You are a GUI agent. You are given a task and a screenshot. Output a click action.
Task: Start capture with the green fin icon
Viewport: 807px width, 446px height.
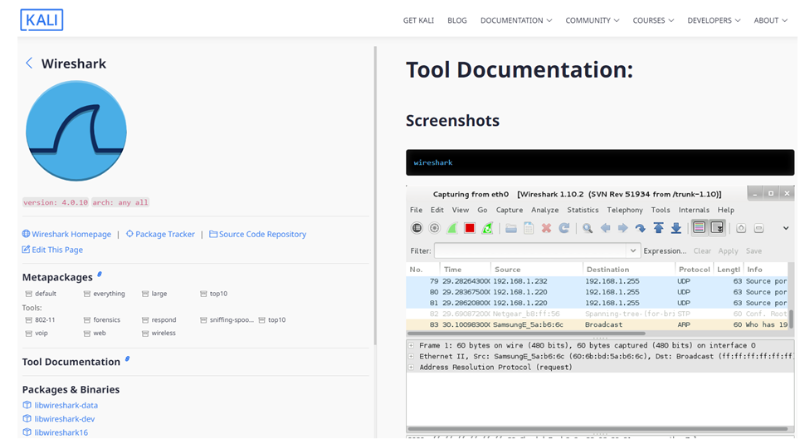452,228
